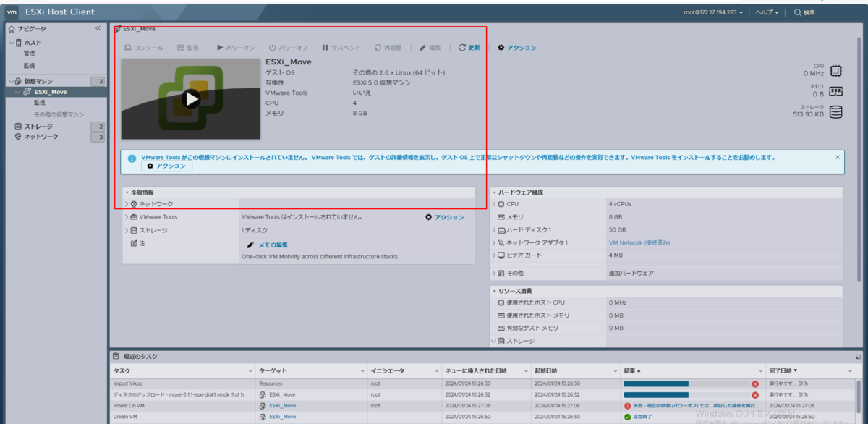Select 管理 under ホスト in navigator
The height and width of the screenshot is (424, 868).
[29, 54]
